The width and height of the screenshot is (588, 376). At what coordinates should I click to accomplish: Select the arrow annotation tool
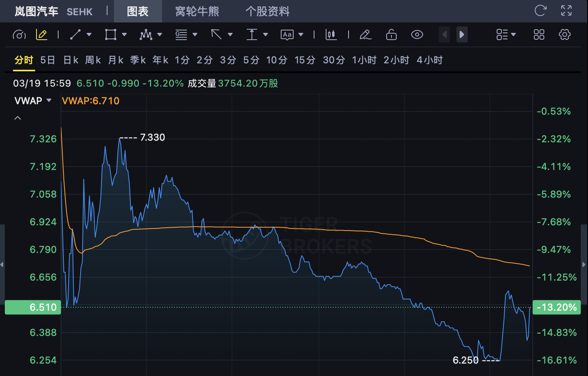217,34
